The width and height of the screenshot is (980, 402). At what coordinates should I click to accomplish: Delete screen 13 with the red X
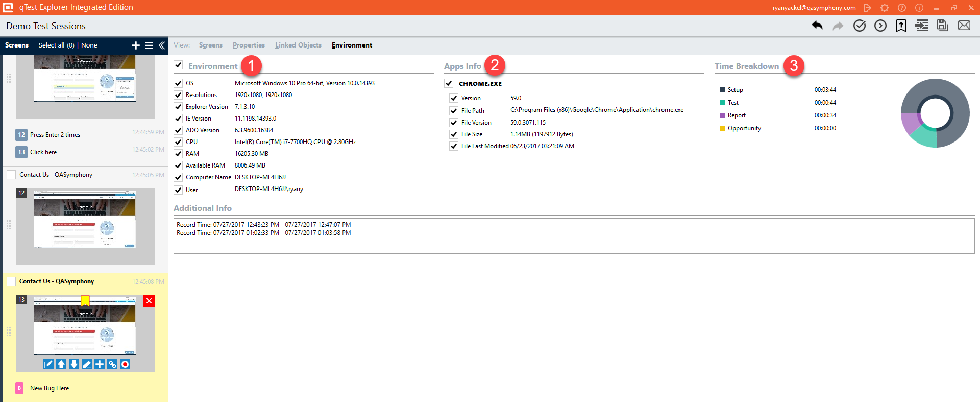149,301
